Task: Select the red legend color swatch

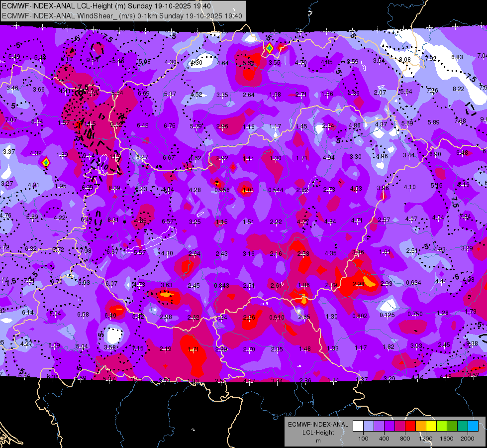Action: tap(410, 426)
